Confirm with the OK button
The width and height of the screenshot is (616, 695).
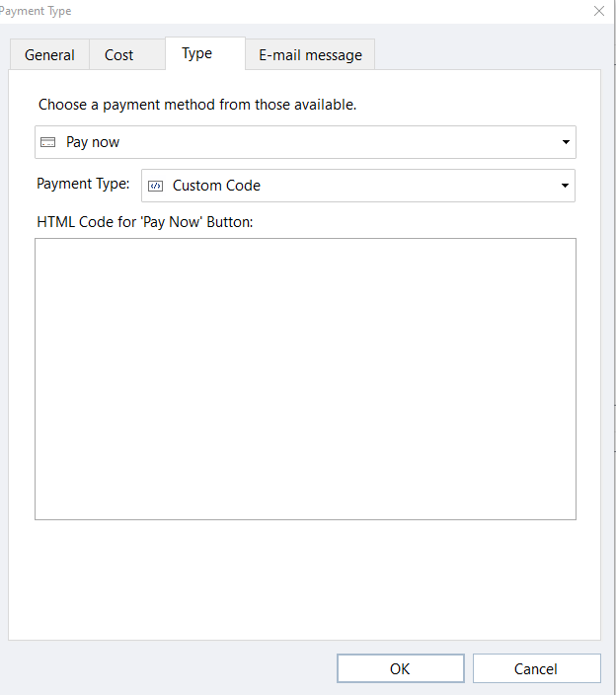click(401, 668)
